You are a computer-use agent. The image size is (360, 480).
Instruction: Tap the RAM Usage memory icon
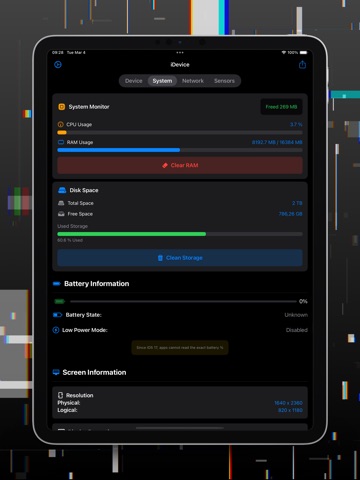61,142
